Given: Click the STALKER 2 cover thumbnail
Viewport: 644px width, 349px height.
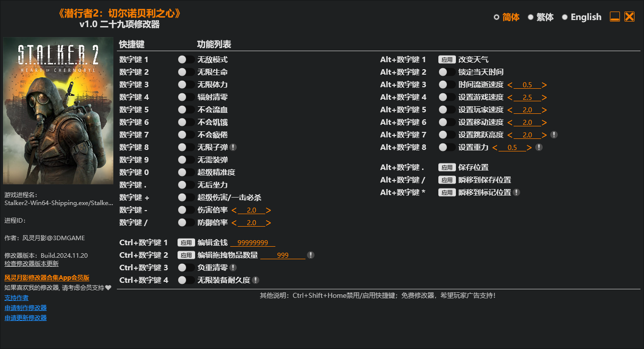Looking at the screenshot, I should tap(58, 110).
